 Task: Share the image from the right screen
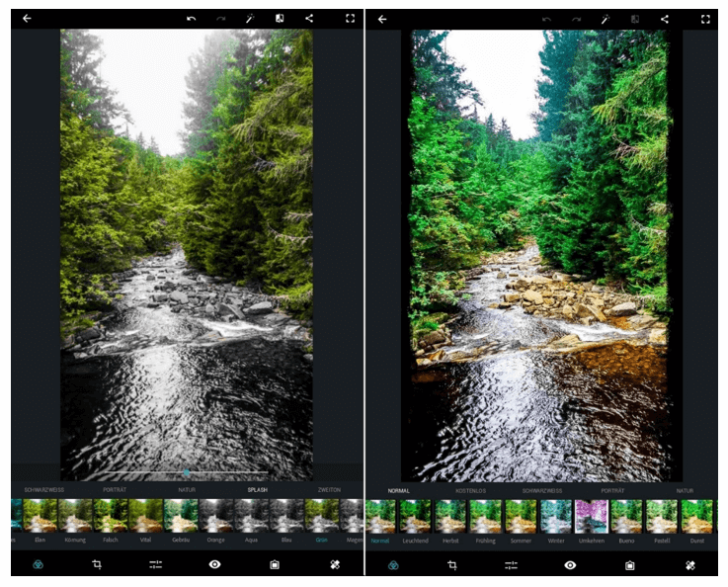click(x=665, y=20)
